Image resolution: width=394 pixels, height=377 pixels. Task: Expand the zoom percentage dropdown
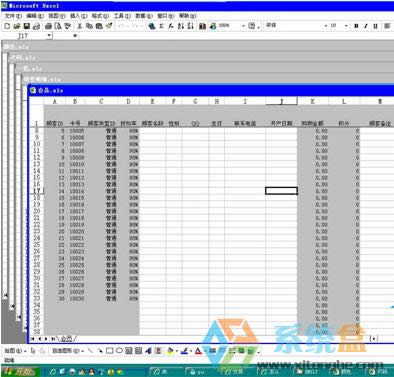243,26
